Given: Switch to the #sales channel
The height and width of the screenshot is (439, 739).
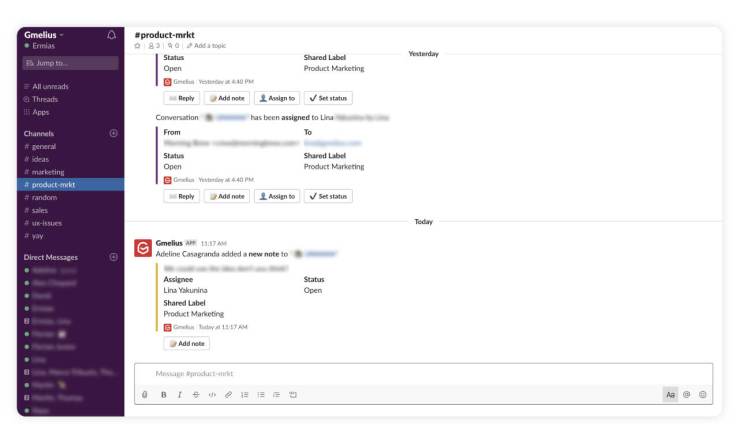Looking at the screenshot, I should (x=70, y=210).
